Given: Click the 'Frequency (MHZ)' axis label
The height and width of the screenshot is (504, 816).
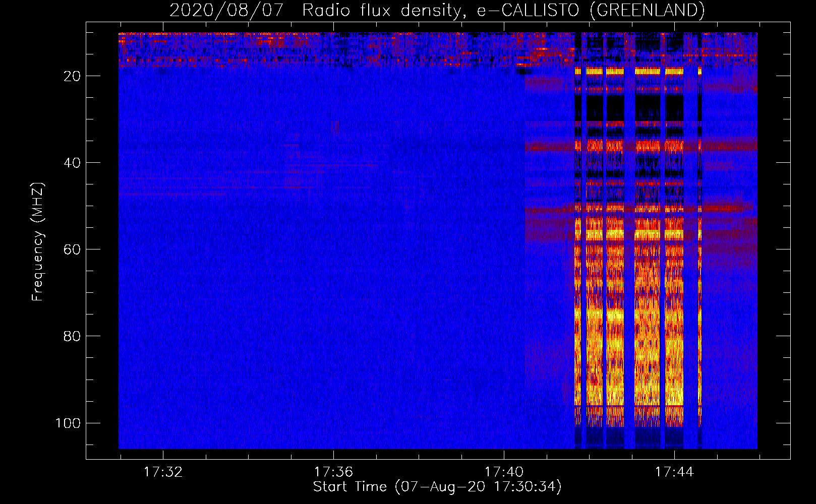Looking at the screenshot, I should coord(38,241).
